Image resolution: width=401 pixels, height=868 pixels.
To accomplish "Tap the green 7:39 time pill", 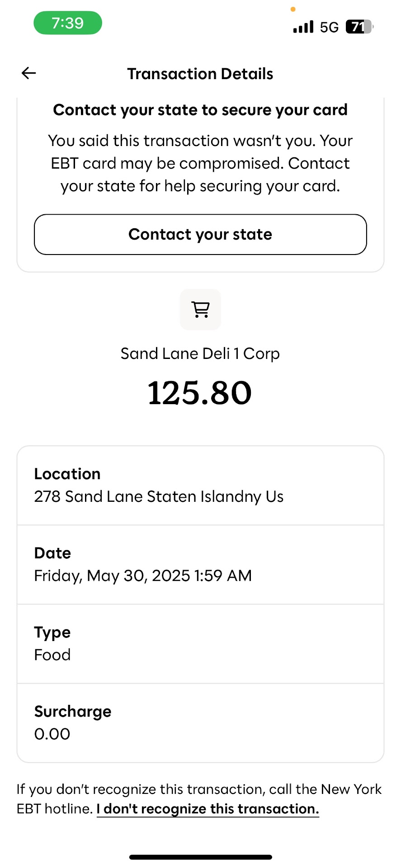I will point(68,23).
